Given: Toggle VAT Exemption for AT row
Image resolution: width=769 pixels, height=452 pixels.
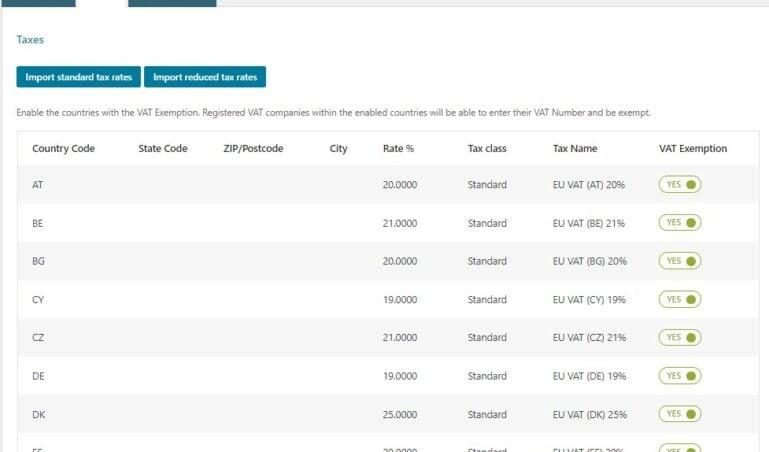Looking at the screenshot, I should coord(680,185).
